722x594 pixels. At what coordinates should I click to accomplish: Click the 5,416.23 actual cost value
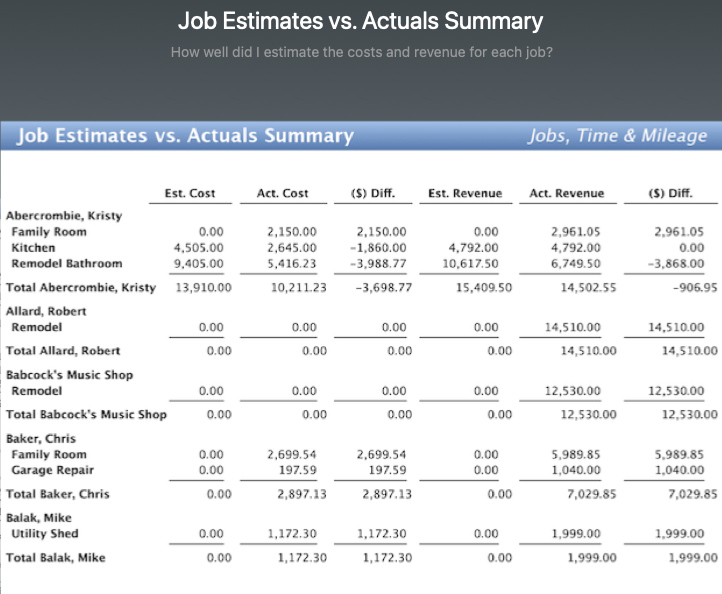click(292, 263)
